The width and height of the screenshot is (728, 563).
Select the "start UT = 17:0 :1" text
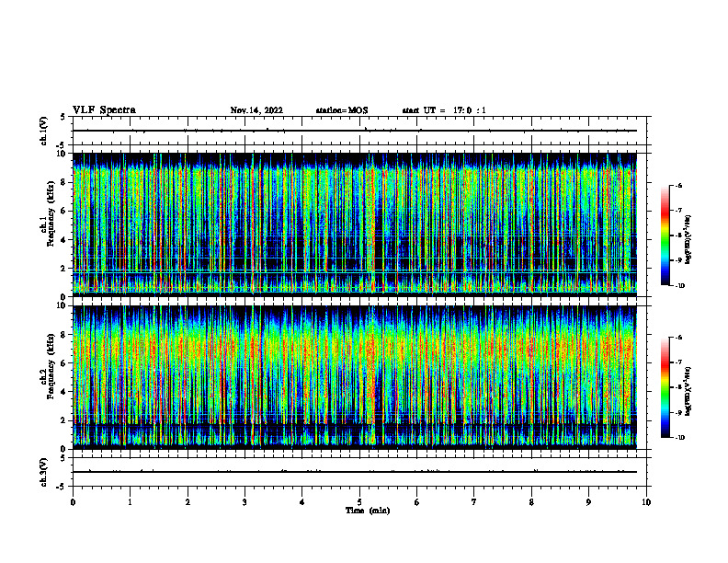pos(444,110)
